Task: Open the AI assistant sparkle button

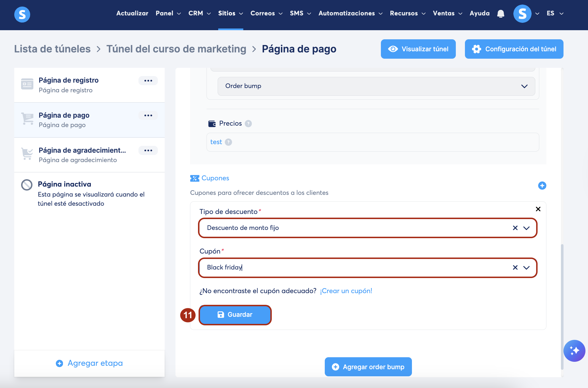Action: 574,351
